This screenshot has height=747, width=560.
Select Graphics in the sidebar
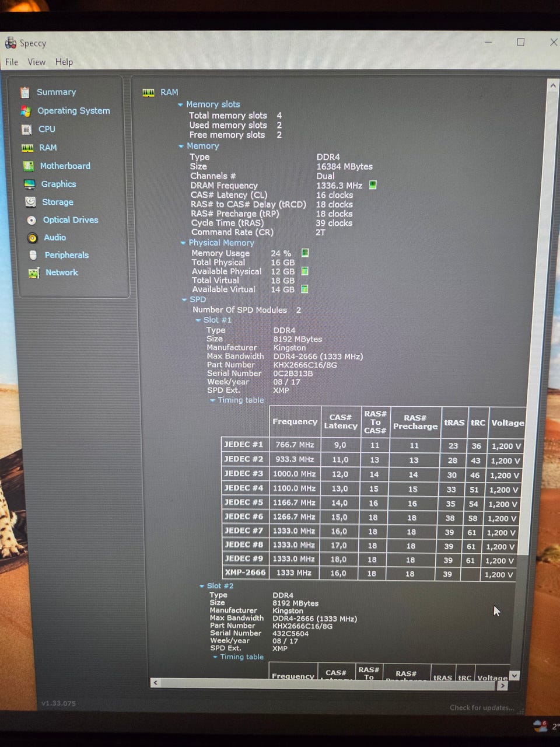pyautogui.click(x=58, y=184)
